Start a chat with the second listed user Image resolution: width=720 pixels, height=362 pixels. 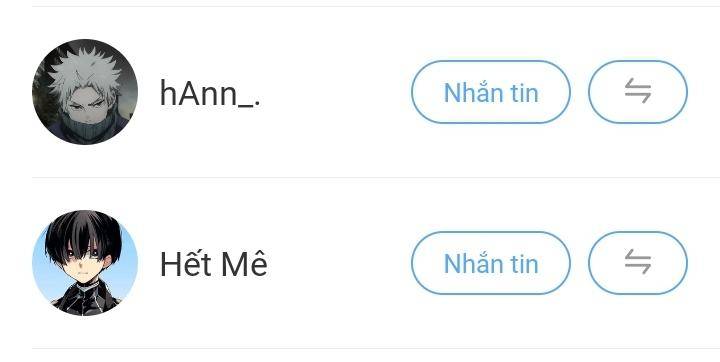491,263
